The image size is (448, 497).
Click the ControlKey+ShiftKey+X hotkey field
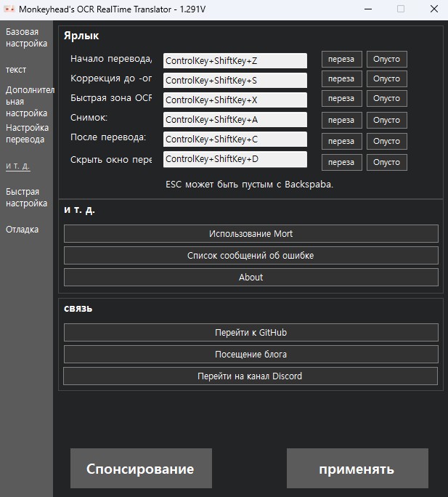tap(235, 100)
